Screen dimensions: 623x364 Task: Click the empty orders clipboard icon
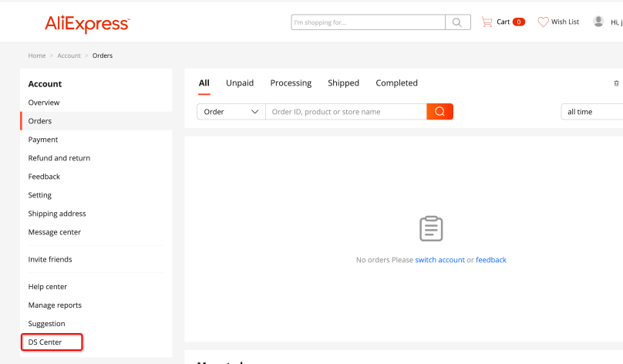pyautogui.click(x=431, y=228)
